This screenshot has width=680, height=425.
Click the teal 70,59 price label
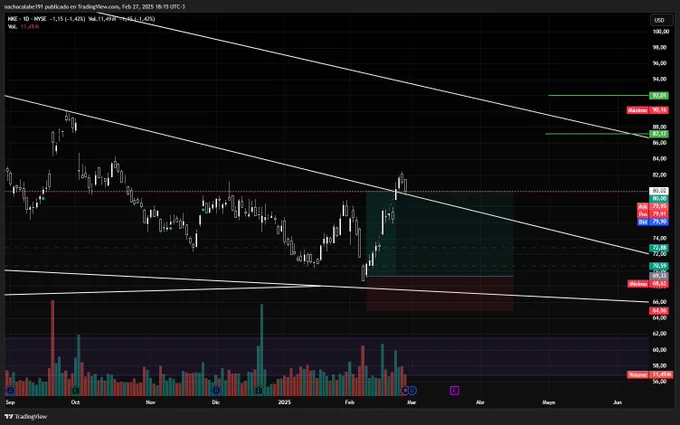coord(659,266)
